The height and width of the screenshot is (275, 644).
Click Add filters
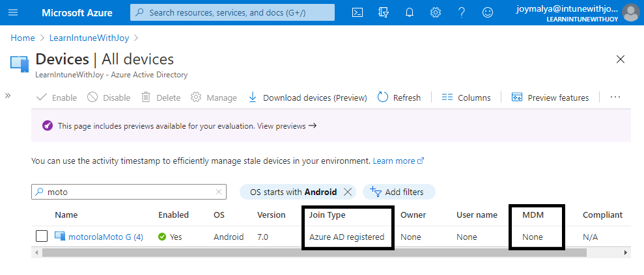[399, 192]
